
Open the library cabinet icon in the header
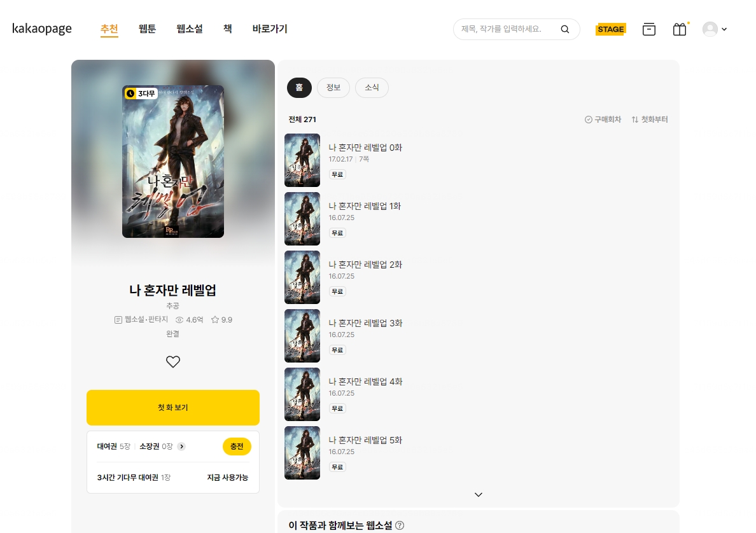(x=649, y=29)
